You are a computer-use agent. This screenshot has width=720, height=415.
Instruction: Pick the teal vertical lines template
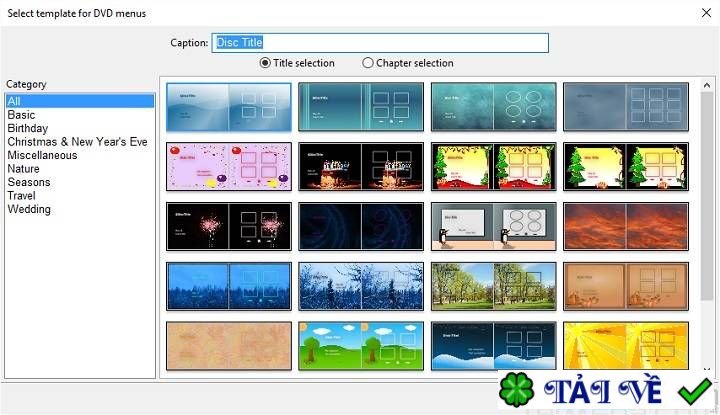(361, 107)
